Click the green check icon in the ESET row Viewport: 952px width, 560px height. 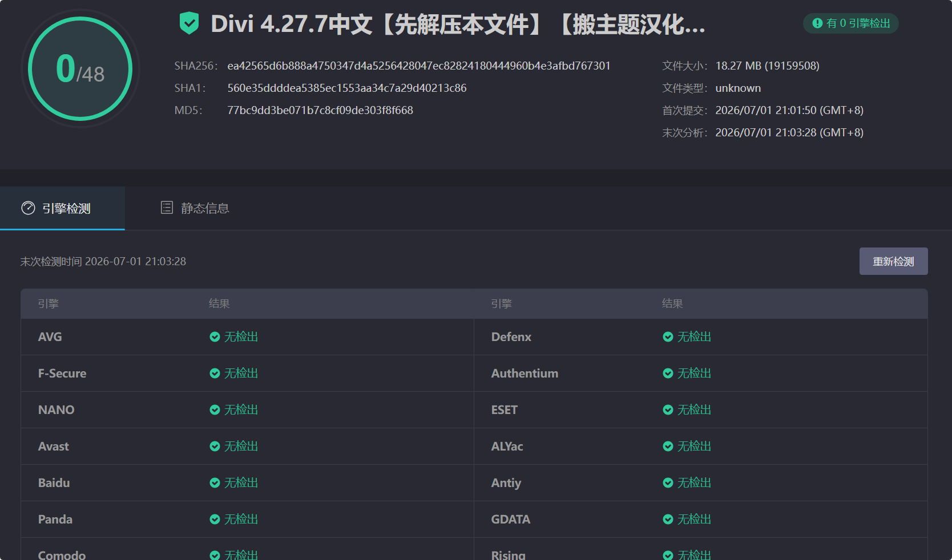coord(668,410)
